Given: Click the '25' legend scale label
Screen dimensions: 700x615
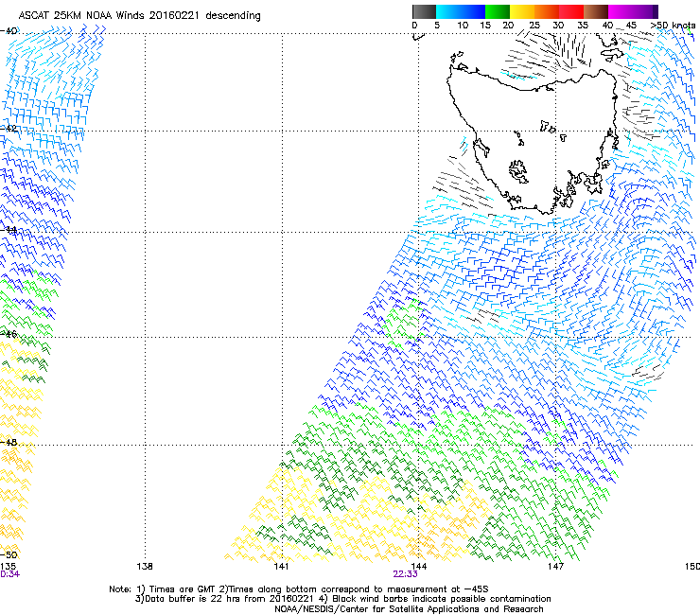Looking at the screenshot, I should tap(534, 26).
